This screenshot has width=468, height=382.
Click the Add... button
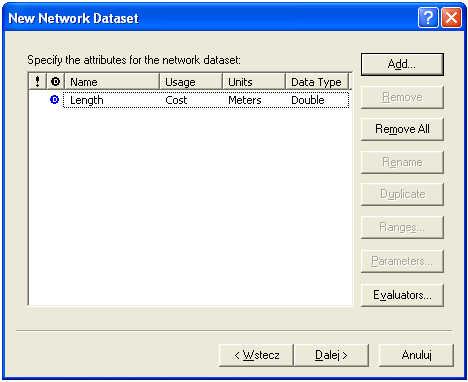[x=402, y=64]
